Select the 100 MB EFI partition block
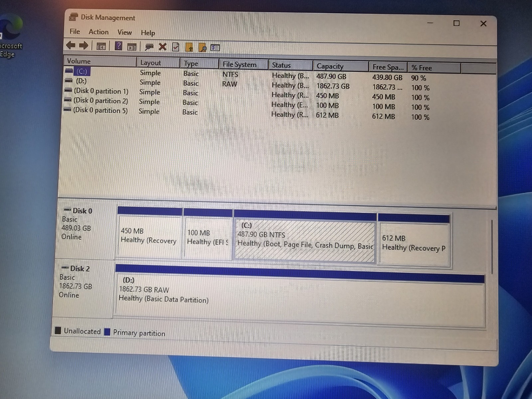 208,234
